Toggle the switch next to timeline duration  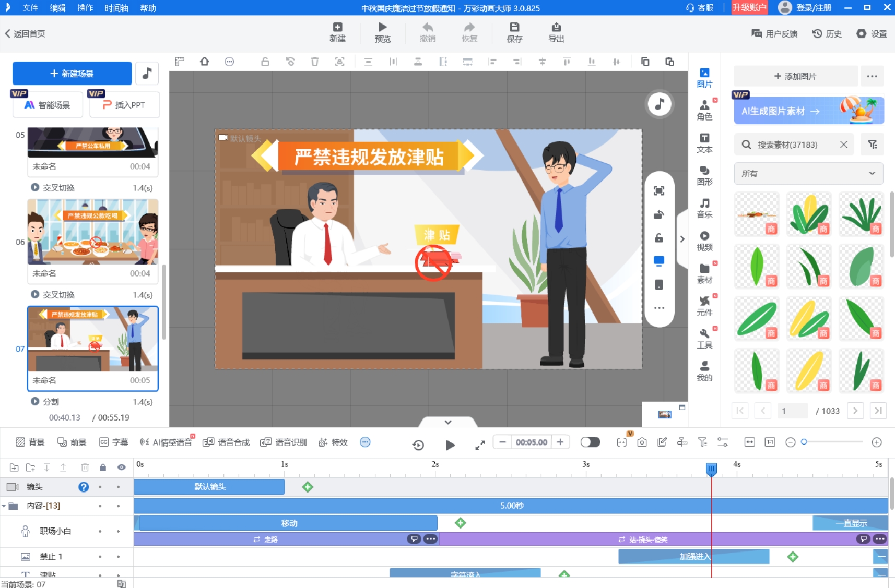click(x=590, y=442)
